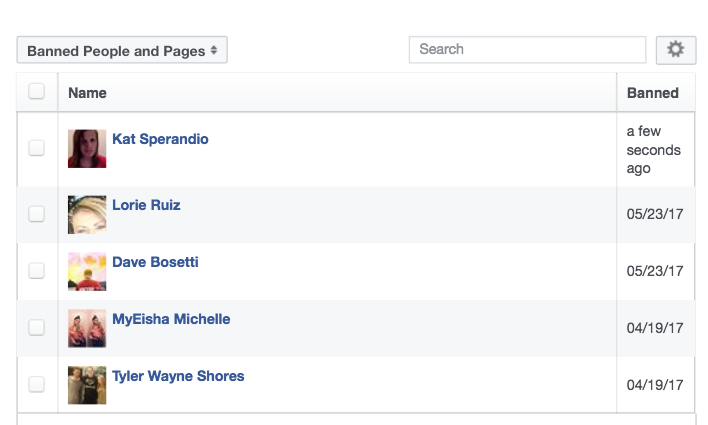Click the Banned column header
Image resolution: width=708 pixels, height=425 pixels.
click(652, 93)
